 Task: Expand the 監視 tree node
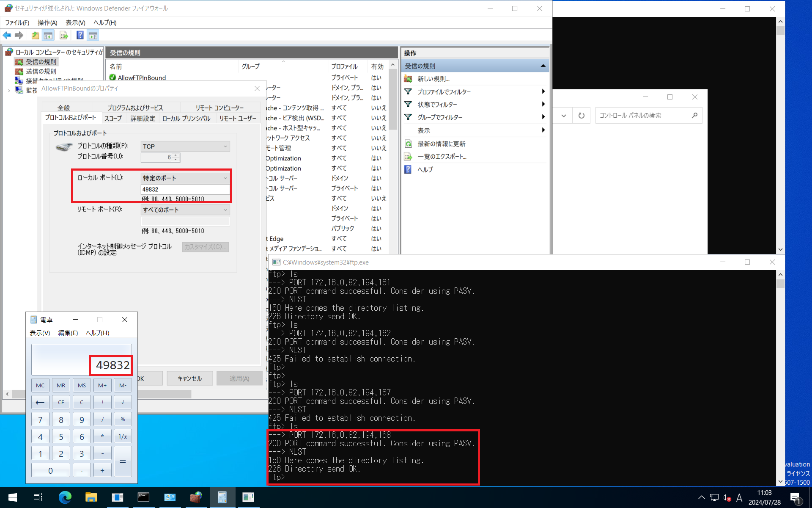(x=9, y=90)
